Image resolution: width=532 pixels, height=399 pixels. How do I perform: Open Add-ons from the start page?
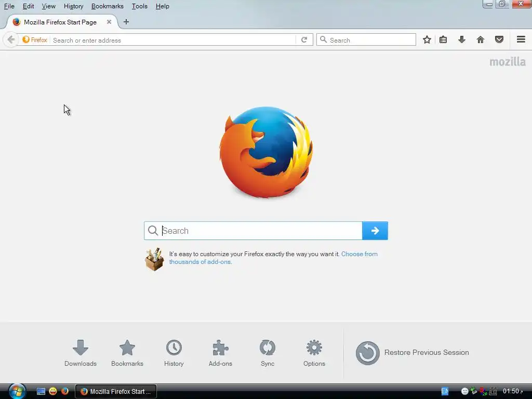[220, 353]
